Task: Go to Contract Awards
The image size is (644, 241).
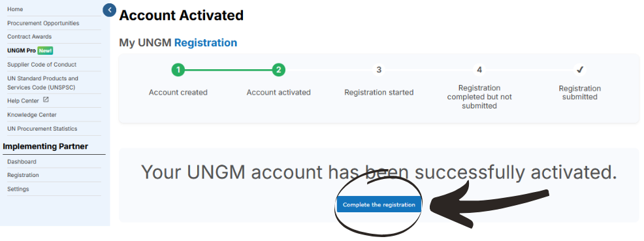Action: click(x=29, y=37)
